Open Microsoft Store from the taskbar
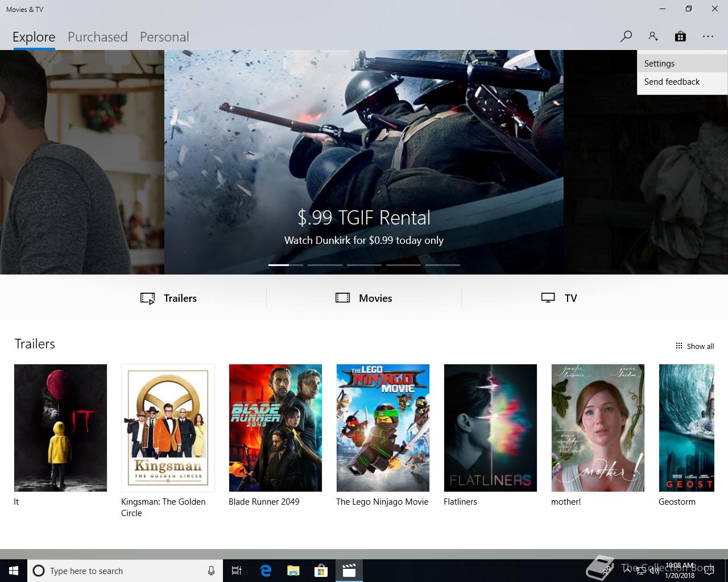 (x=321, y=571)
